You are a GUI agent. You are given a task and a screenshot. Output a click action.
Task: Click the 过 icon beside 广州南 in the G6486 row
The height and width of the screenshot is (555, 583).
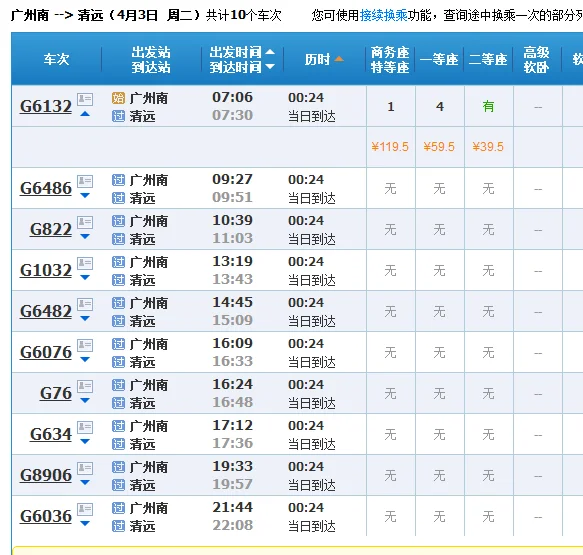tap(118, 180)
